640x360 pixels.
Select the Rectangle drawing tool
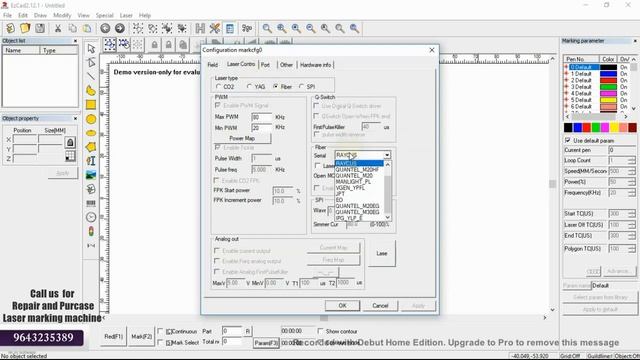[91, 104]
